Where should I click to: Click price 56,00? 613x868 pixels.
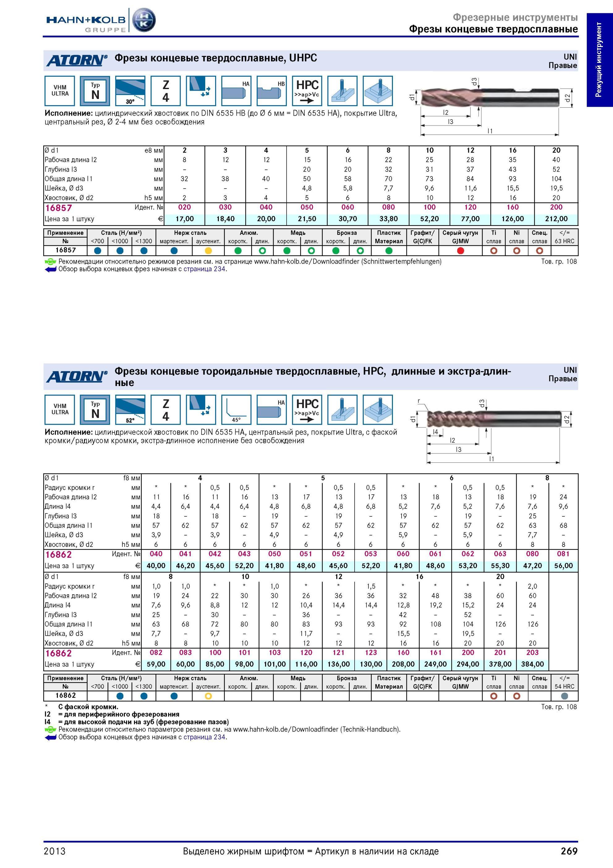point(563,566)
